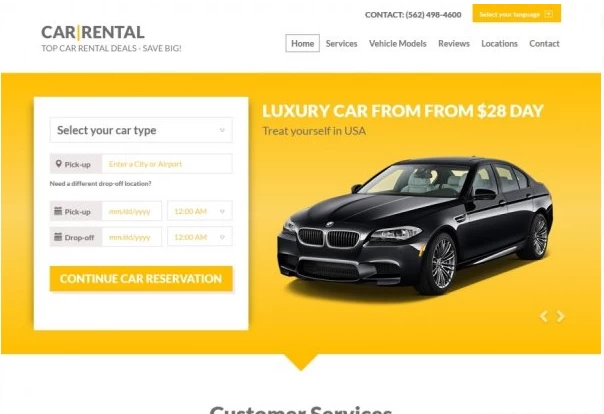Open the Reviews navigation item
Image resolution: width=604 pixels, height=414 pixels.
454,44
